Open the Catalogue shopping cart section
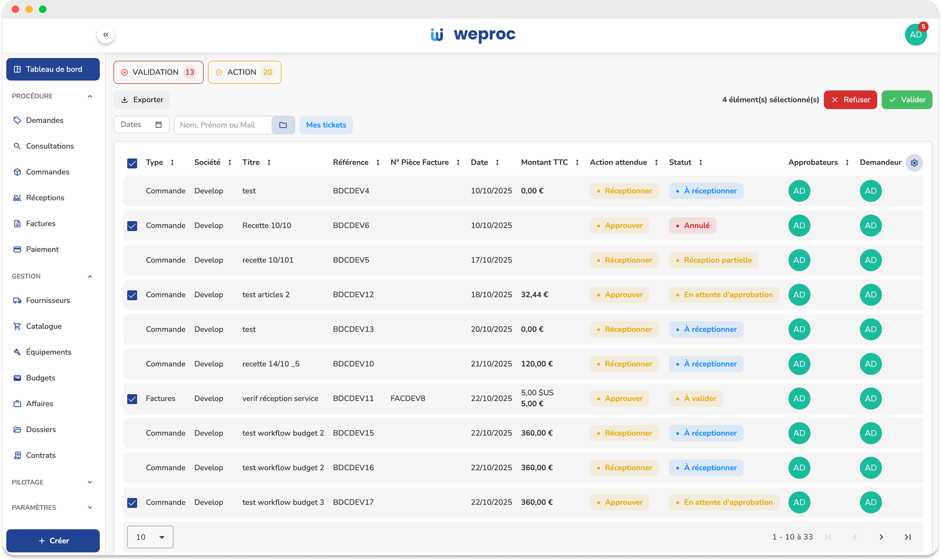The height and width of the screenshot is (560, 941). click(x=43, y=326)
